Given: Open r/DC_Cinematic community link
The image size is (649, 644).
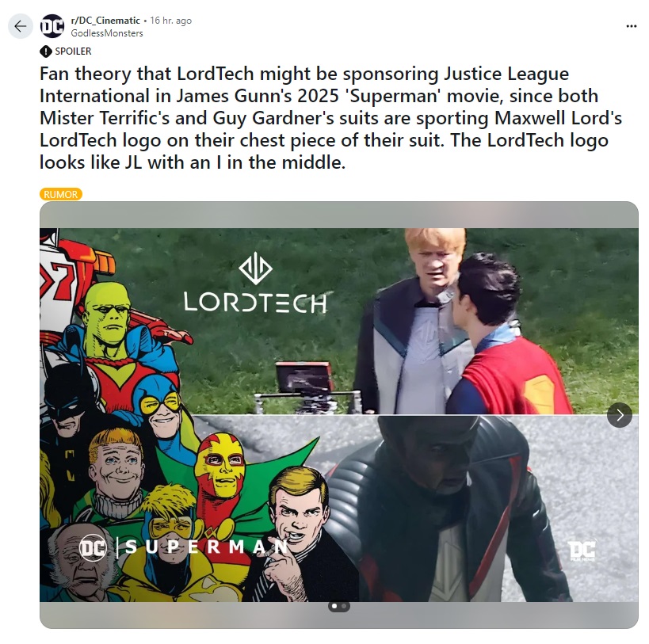Looking at the screenshot, I should point(105,21).
